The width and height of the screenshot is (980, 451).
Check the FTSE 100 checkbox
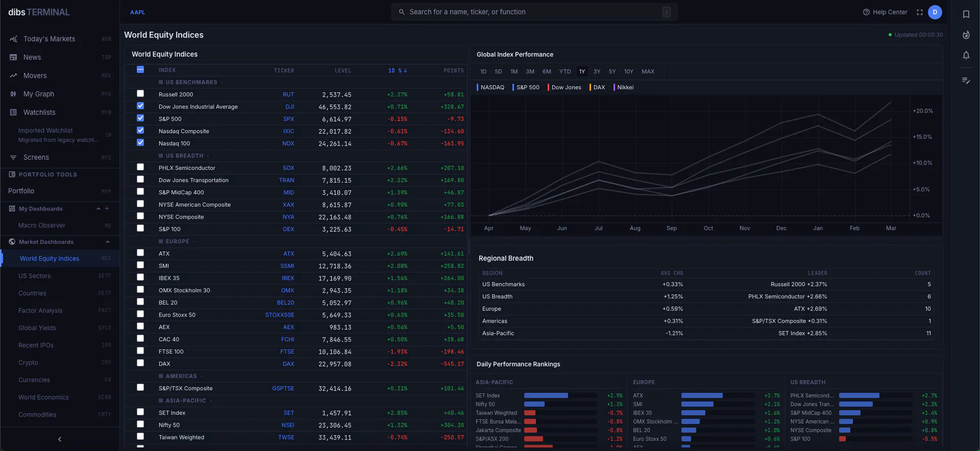click(x=140, y=350)
